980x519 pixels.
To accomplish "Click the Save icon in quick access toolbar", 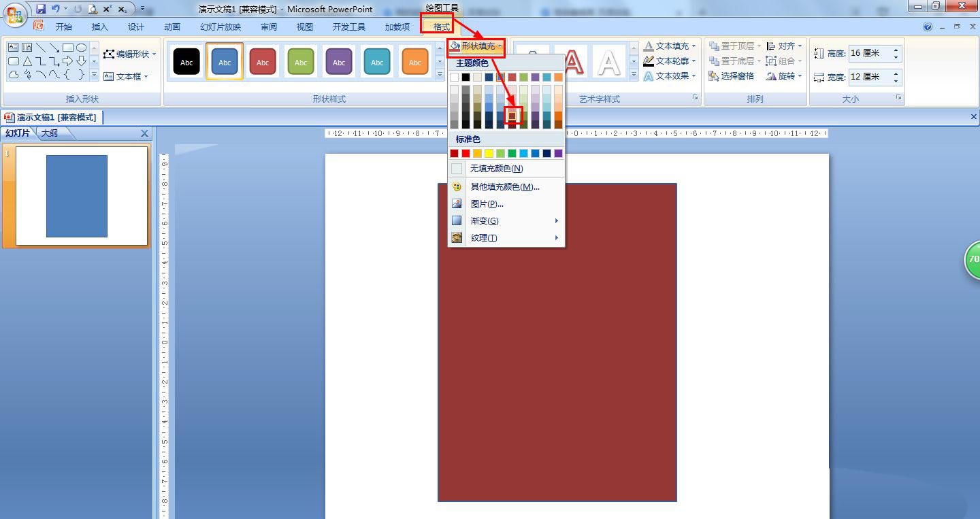I will coord(41,9).
